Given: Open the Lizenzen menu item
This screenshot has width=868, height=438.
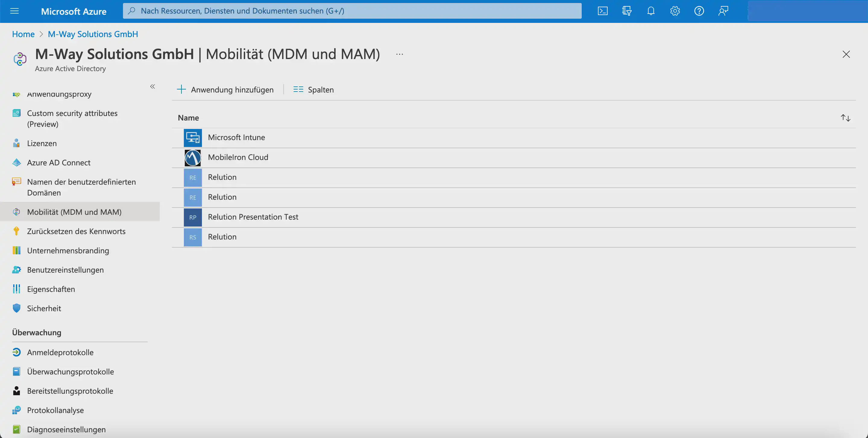Looking at the screenshot, I should 42,143.
